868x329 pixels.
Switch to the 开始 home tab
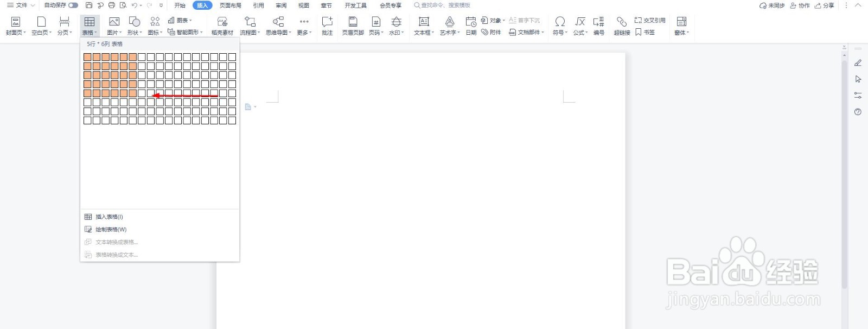pos(180,5)
